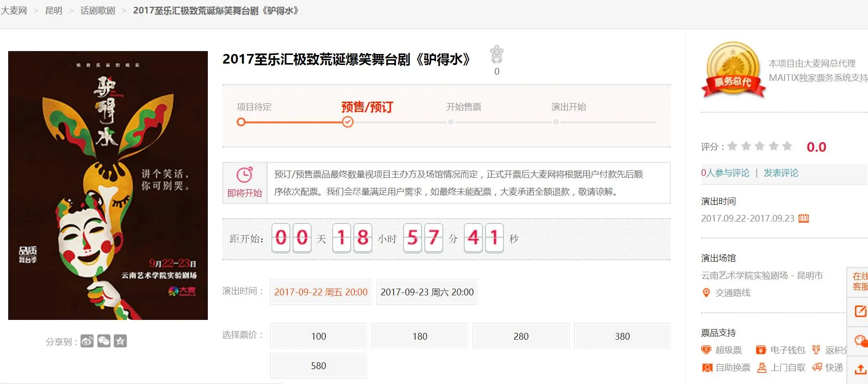
Task: Click the date range 2017.09.22-2017.09.23
Action: (748, 218)
